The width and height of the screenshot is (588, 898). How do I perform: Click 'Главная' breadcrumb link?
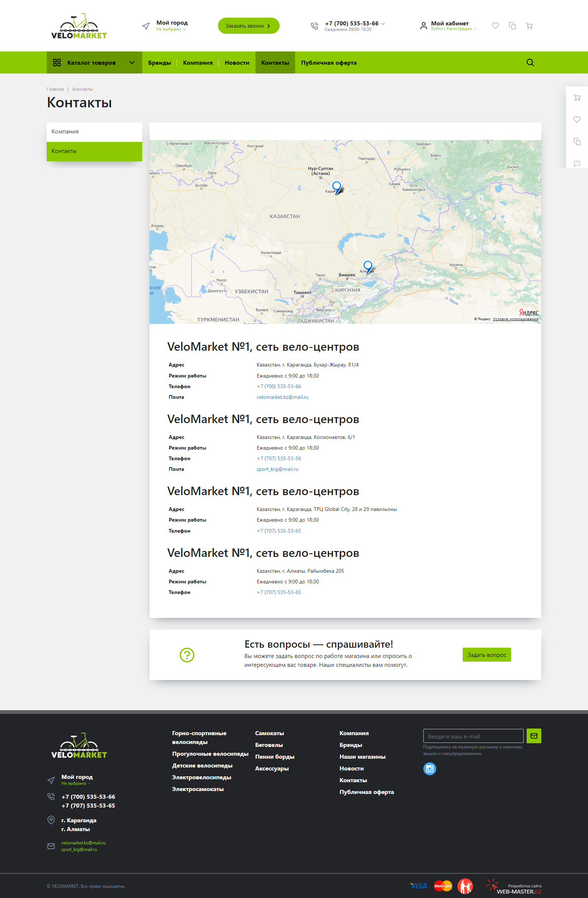pyautogui.click(x=55, y=89)
